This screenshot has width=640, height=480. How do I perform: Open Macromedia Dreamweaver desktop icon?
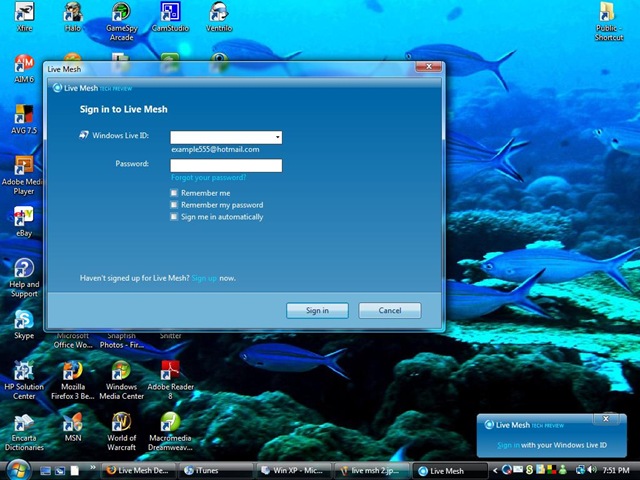click(x=170, y=432)
